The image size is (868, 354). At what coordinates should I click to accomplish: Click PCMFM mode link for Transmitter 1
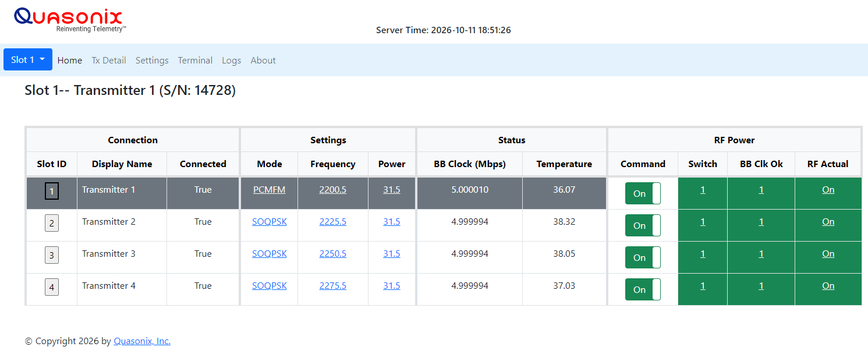click(x=270, y=190)
